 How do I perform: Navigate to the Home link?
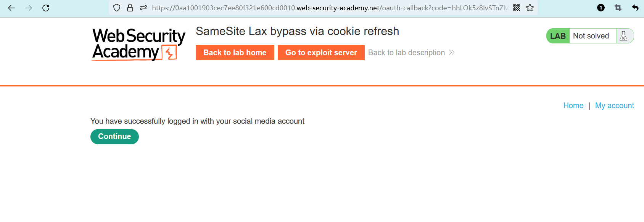click(x=573, y=105)
